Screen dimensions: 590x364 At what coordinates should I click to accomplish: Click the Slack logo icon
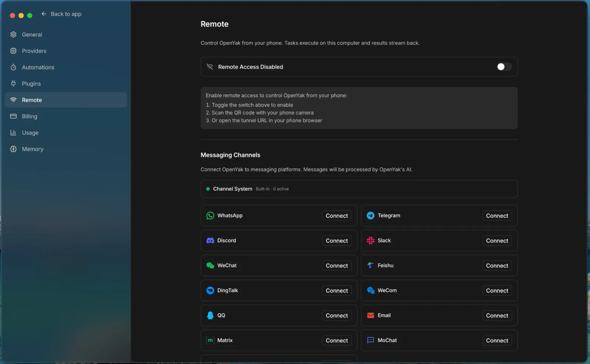click(x=371, y=241)
